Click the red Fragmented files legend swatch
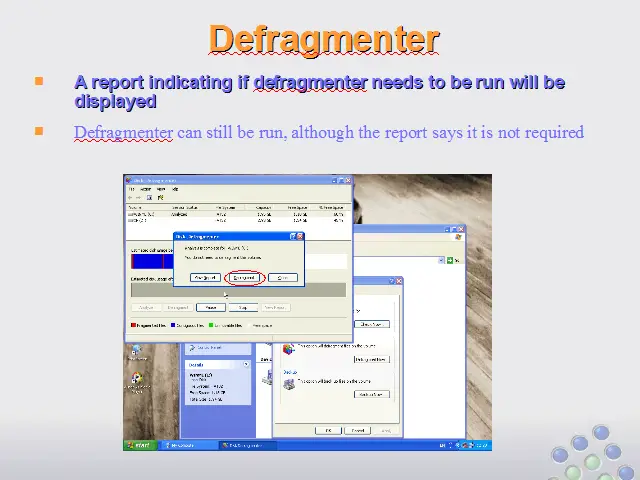The width and height of the screenshot is (640, 480). (134, 325)
